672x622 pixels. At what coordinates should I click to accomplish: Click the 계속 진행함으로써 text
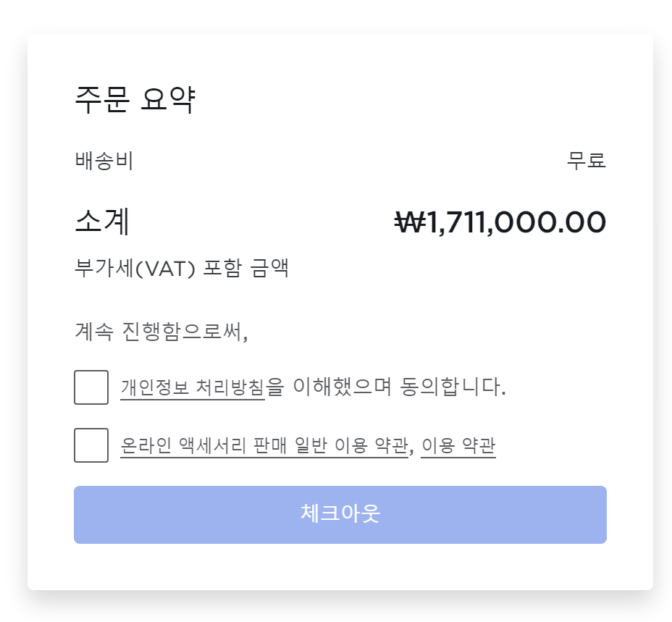pos(161,332)
